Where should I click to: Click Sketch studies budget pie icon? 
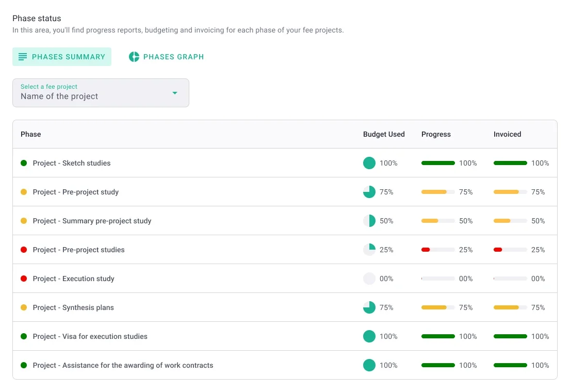click(x=369, y=163)
